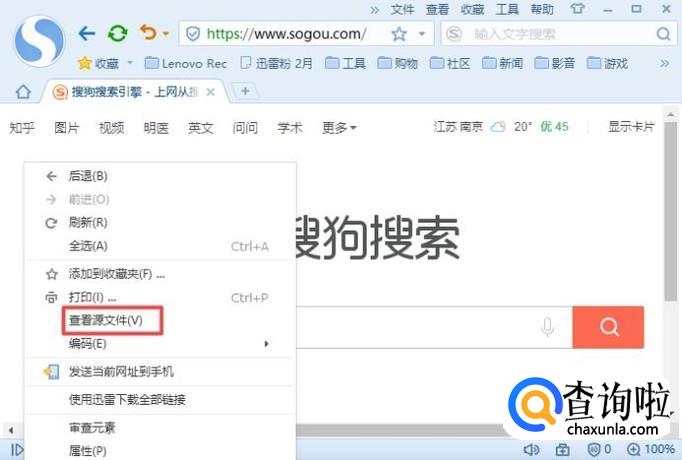Choose 发送当前网址到手机 in the context menu
Screen dimensions: 682x460
coord(161,372)
